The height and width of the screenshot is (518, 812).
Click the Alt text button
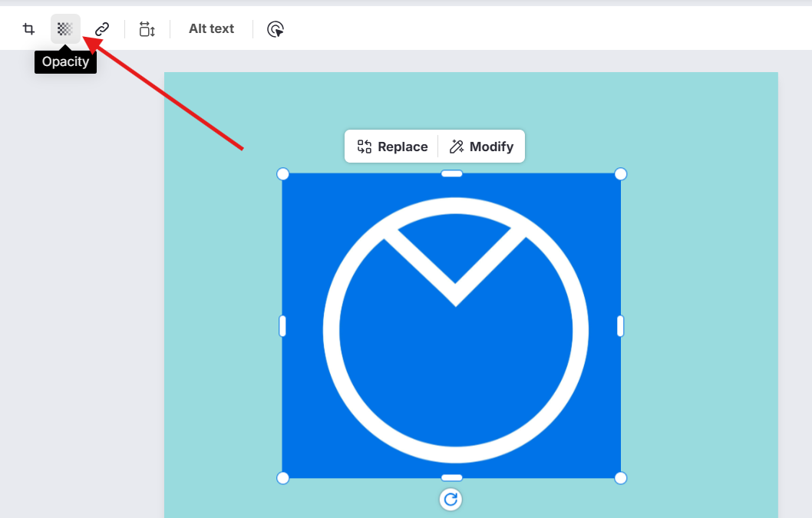click(x=211, y=29)
